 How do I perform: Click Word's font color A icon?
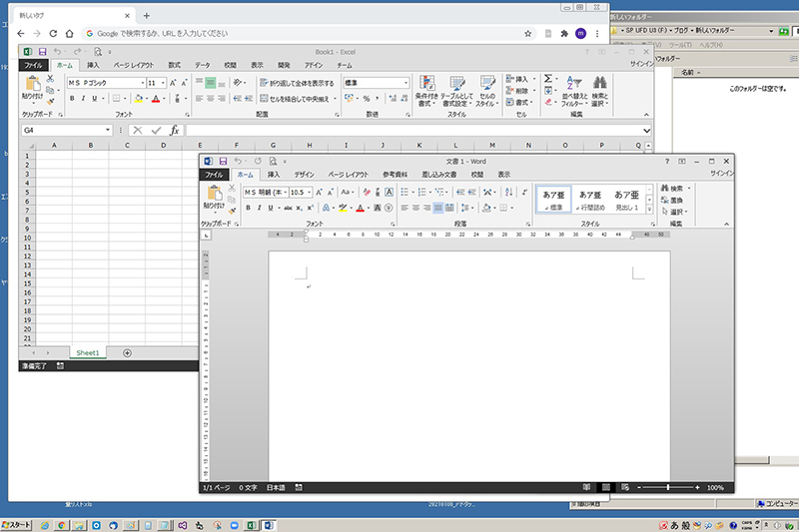pyautogui.click(x=361, y=208)
